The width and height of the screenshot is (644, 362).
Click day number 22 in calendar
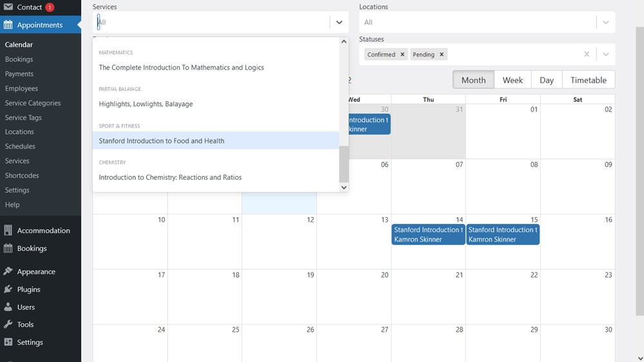click(x=534, y=275)
